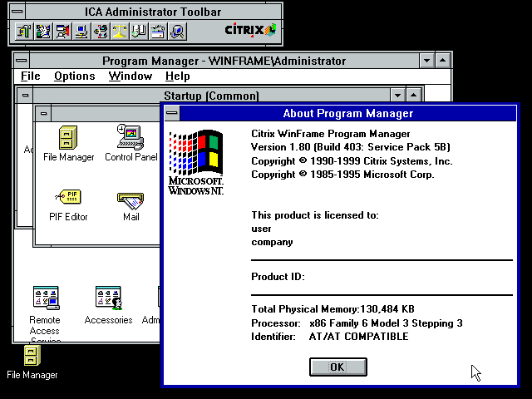Open the Program Manager window control-menu box
532x399 pixels.
point(22,61)
